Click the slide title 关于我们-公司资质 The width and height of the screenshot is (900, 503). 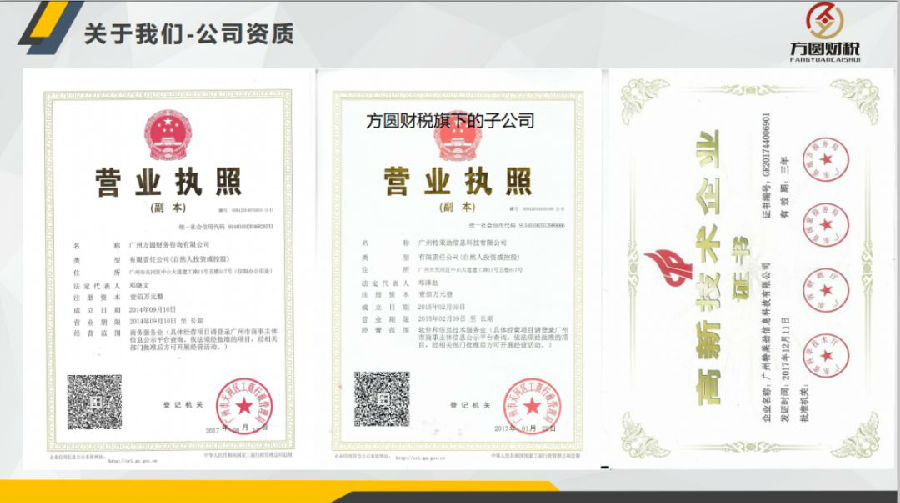188,33
